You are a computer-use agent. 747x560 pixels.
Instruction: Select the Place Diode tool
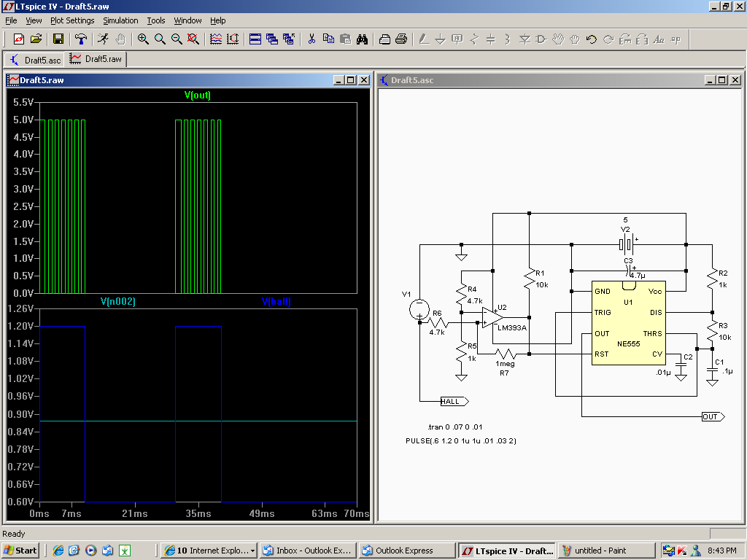(525, 39)
